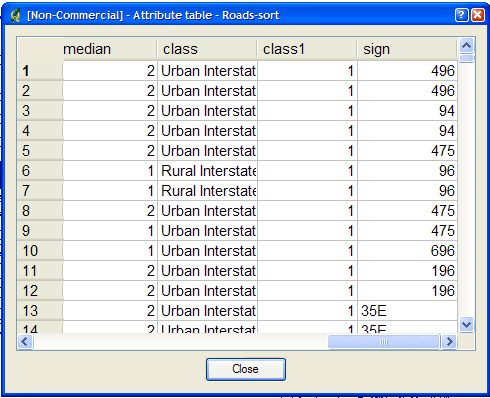Click the horizontal scrollbar thumb

(384, 342)
